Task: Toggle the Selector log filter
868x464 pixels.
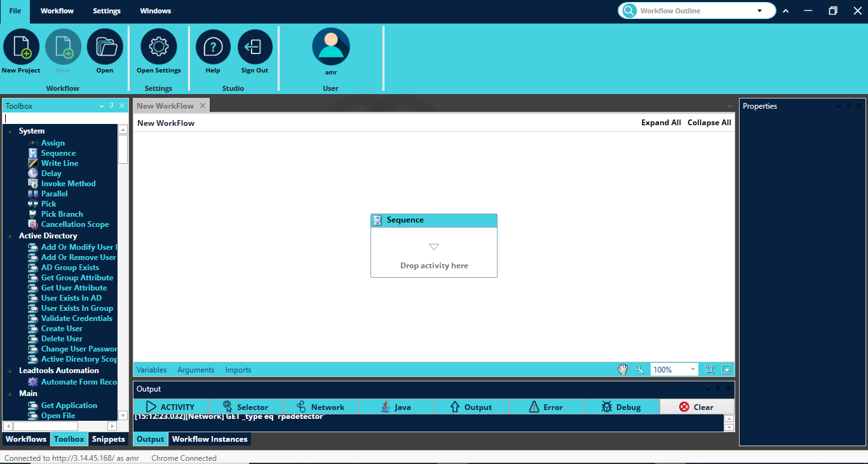Action: pyautogui.click(x=245, y=407)
